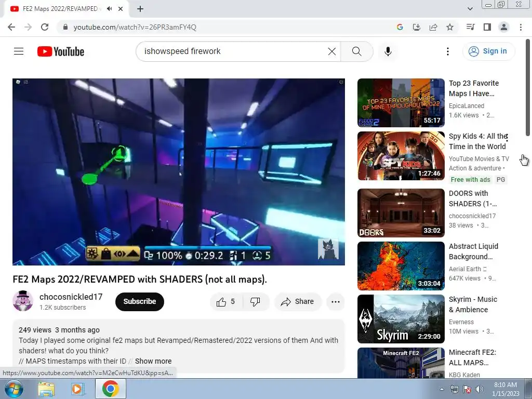Open Chrome three-dot menu
Viewport: 532px width, 399px height.
click(521, 27)
